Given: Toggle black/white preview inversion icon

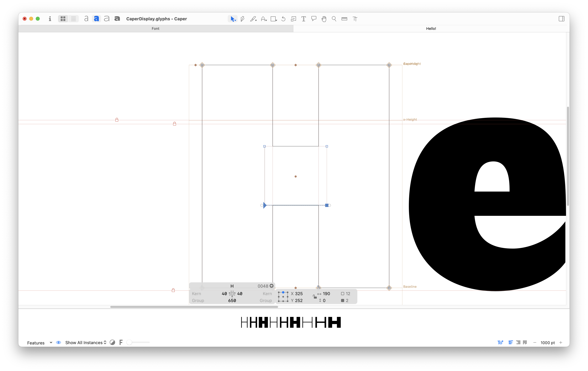Looking at the screenshot, I should tap(112, 342).
